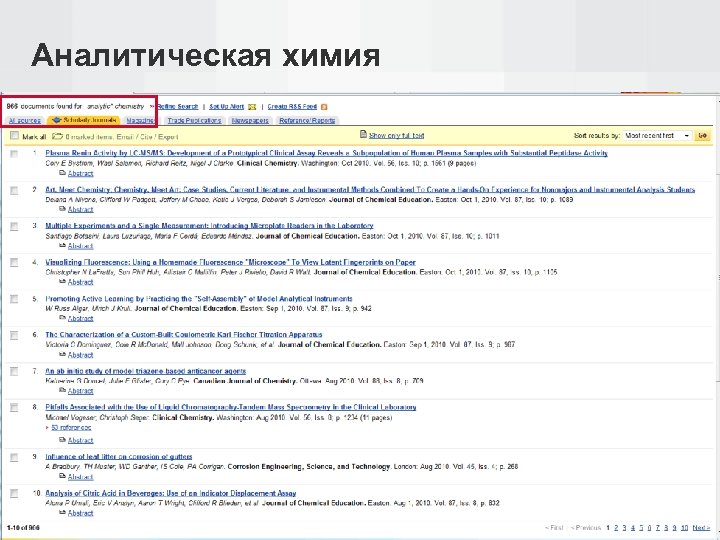This screenshot has height=540, width=720.
Task: Check the box for result 5 Promoting Active Learning
Action: pos(14,299)
